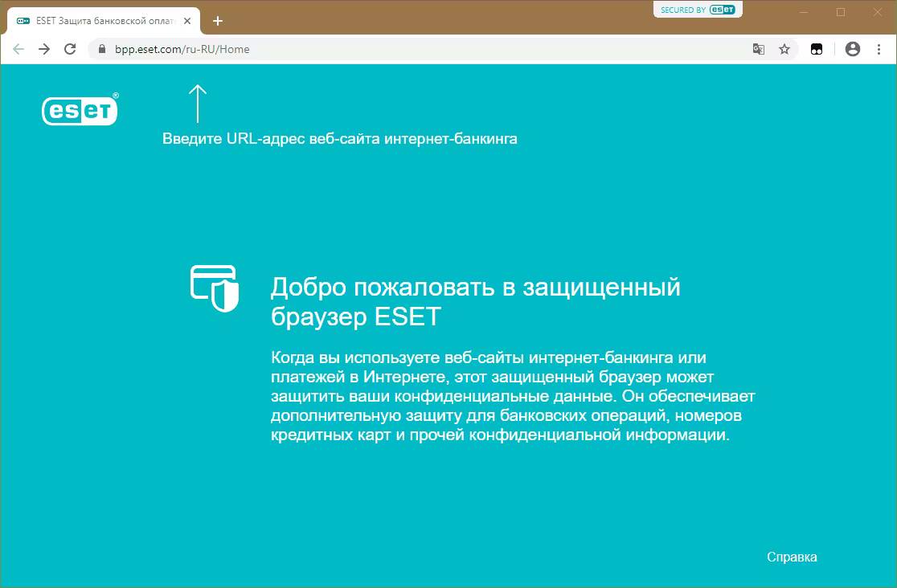Image resolution: width=897 pixels, height=588 pixels.
Task: Close the browser window
Action: [x=878, y=12]
